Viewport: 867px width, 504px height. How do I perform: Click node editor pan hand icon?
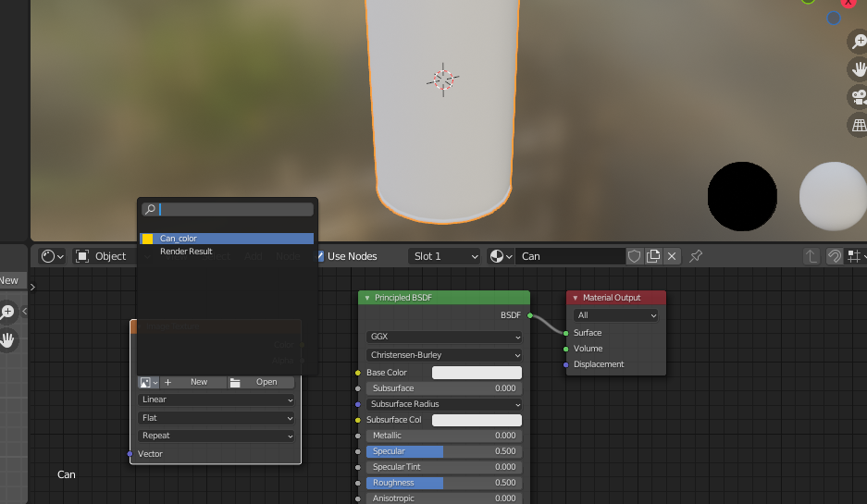click(x=7, y=340)
